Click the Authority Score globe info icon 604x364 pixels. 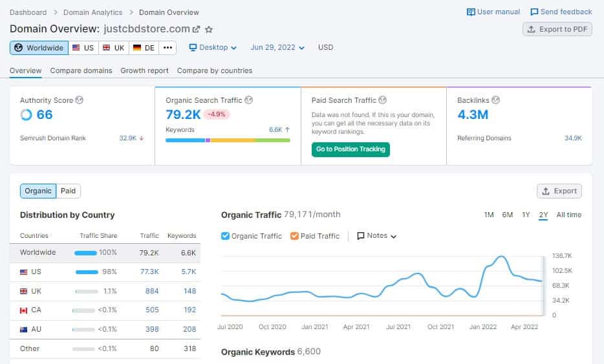[80, 100]
